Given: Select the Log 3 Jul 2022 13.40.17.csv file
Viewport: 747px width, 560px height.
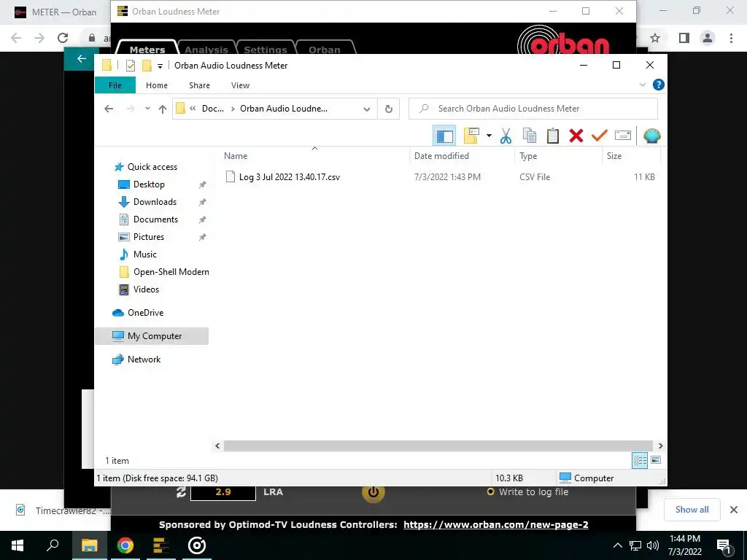Looking at the screenshot, I should pyautogui.click(x=289, y=177).
